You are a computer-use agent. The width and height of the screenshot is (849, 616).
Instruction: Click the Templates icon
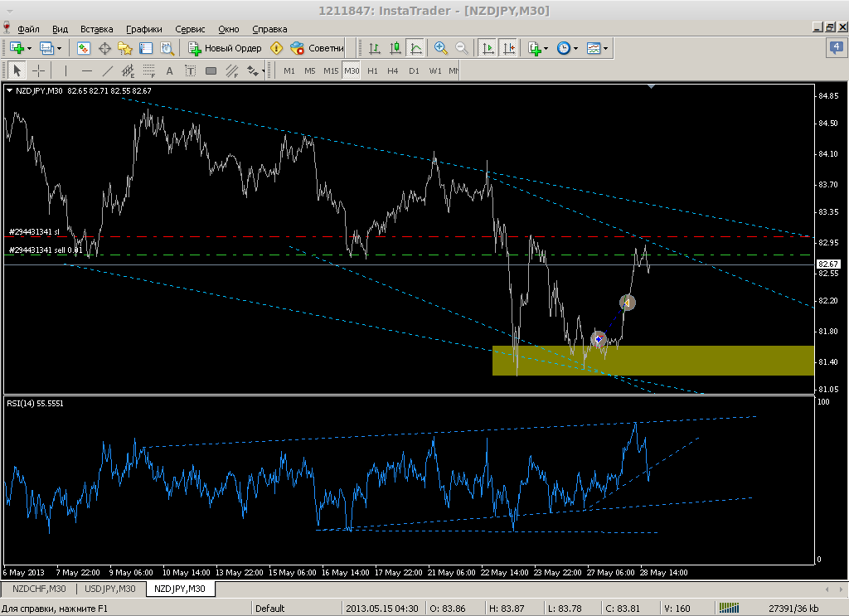pyautogui.click(x=594, y=48)
